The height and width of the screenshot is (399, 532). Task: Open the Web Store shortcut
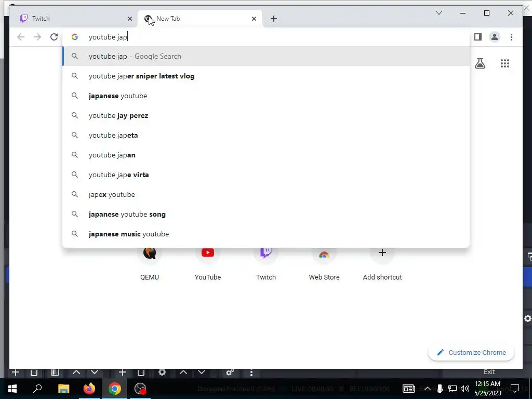tap(324, 264)
